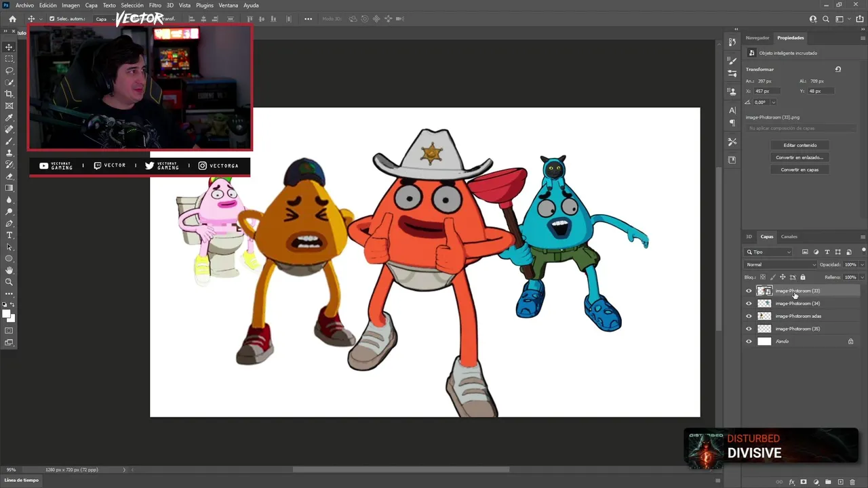Click the foreground color swatch
Screen dimensions: 868x488
[x=7, y=314]
